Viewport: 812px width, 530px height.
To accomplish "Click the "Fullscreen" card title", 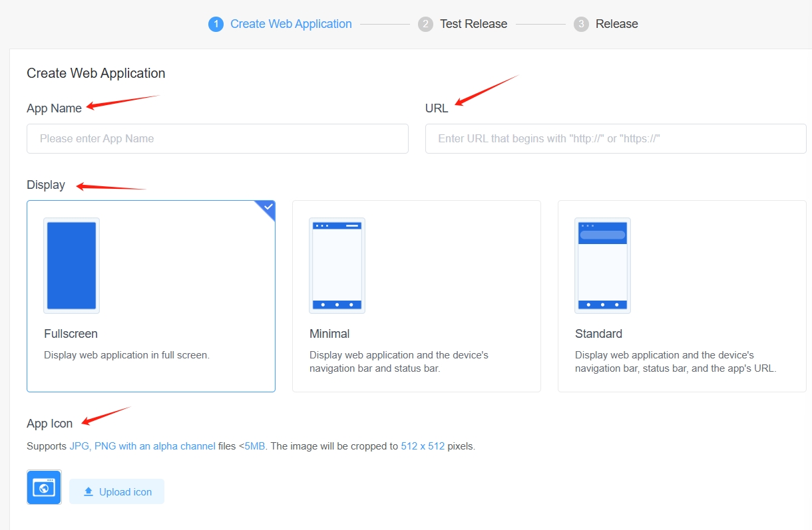I will [71, 334].
